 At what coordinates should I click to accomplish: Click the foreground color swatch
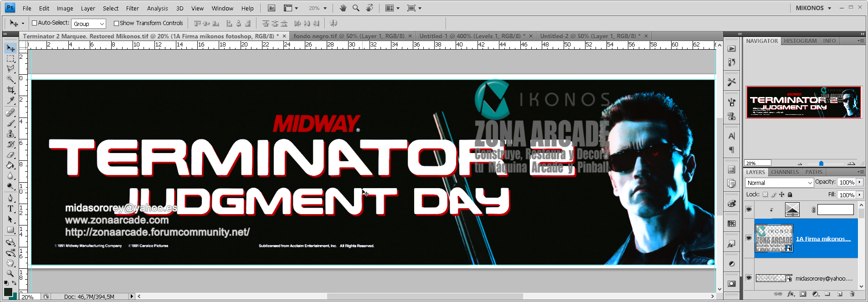pos(8,292)
